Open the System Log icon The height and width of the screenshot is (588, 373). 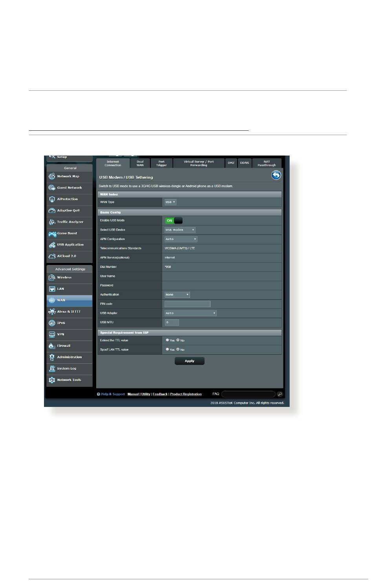pyautogui.click(x=52, y=369)
